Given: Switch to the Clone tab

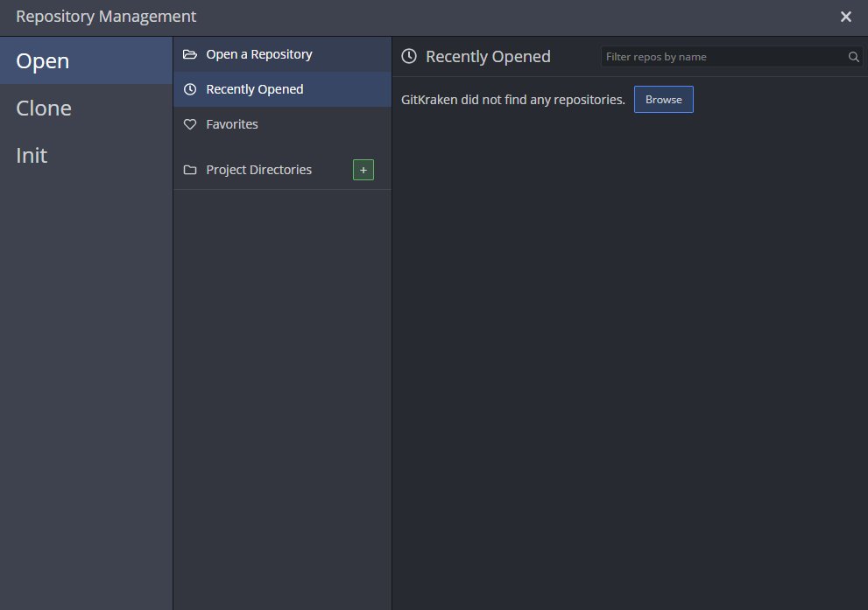Looking at the screenshot, I should pyautogui.click(x=86, y=108).
